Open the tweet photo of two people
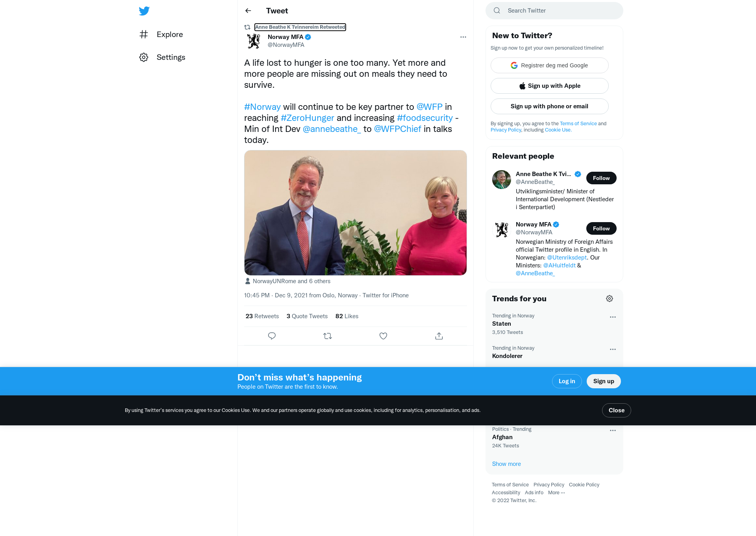The height and width of the screenshot is (536, 756). pyautogui.click(x=356, y=213)
